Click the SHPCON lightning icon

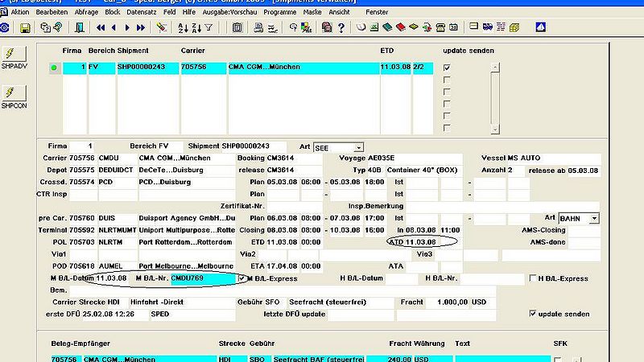(x=14, y=93)
